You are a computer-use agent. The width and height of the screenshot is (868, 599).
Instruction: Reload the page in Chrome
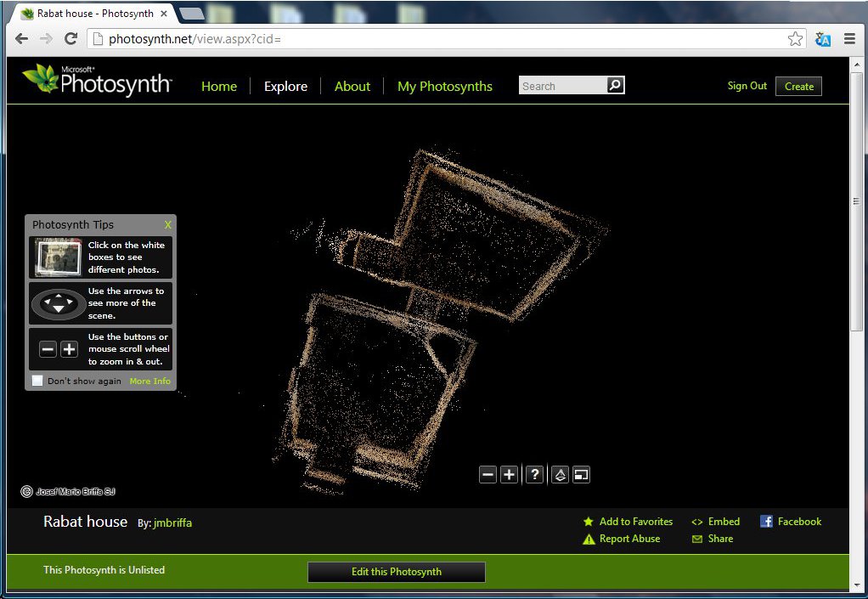tap(71, 39)
